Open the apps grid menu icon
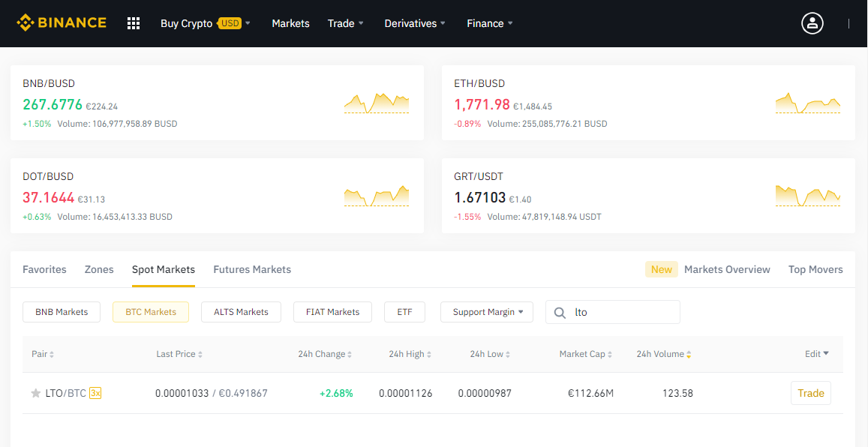Screen dimensions: 868x447 [134, 23]
